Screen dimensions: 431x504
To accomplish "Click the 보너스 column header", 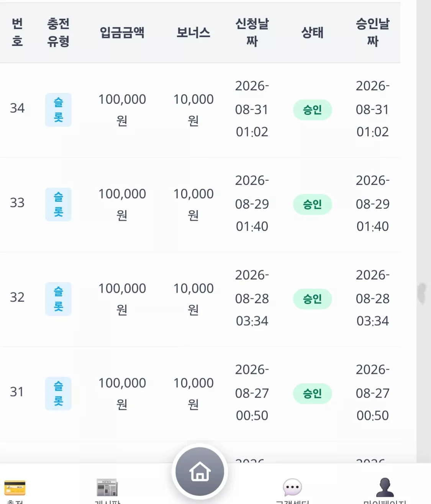I will click(x=193, y=33).
